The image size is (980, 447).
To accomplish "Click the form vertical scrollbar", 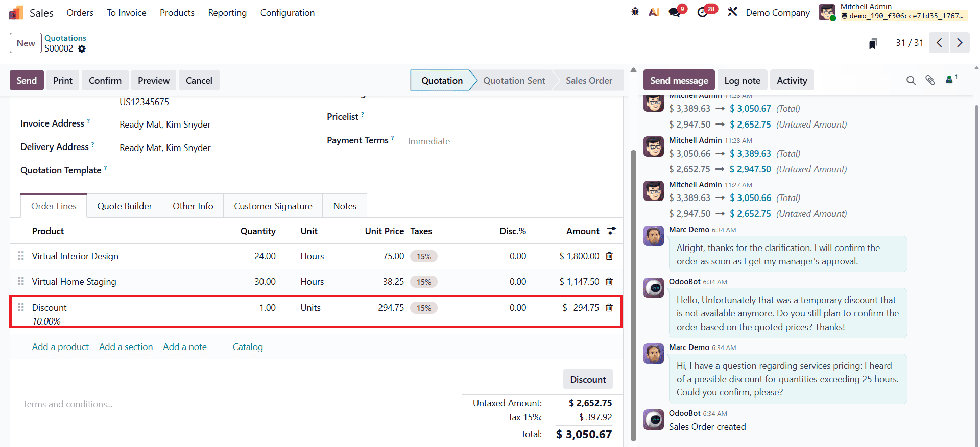I will point(633,295).
